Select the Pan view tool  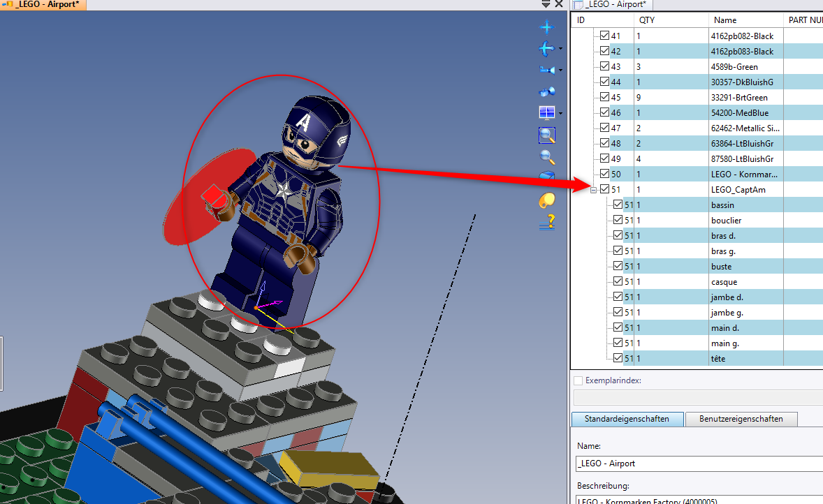tap(546, 27)
